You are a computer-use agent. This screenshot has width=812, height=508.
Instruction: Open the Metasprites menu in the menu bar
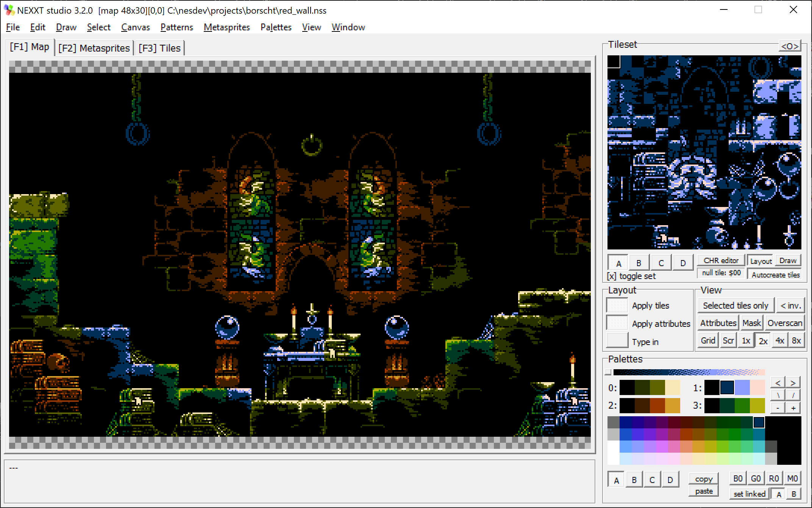tap(226, 27)
